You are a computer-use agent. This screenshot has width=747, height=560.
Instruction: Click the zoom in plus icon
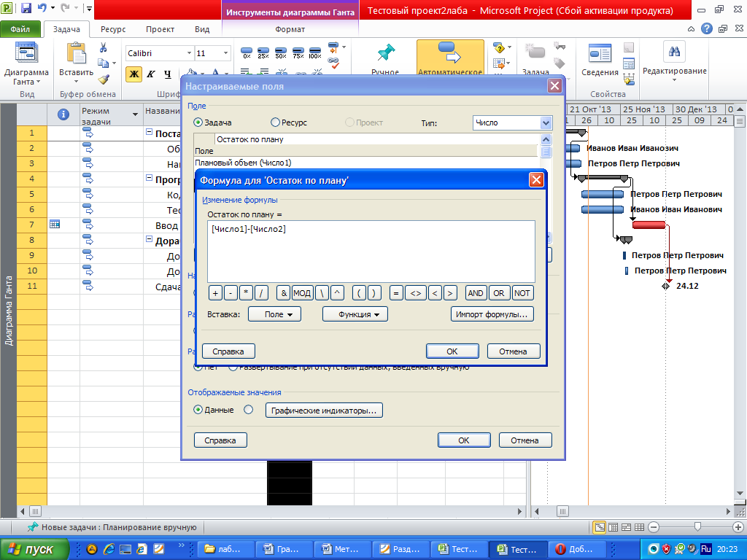point(738,527)
